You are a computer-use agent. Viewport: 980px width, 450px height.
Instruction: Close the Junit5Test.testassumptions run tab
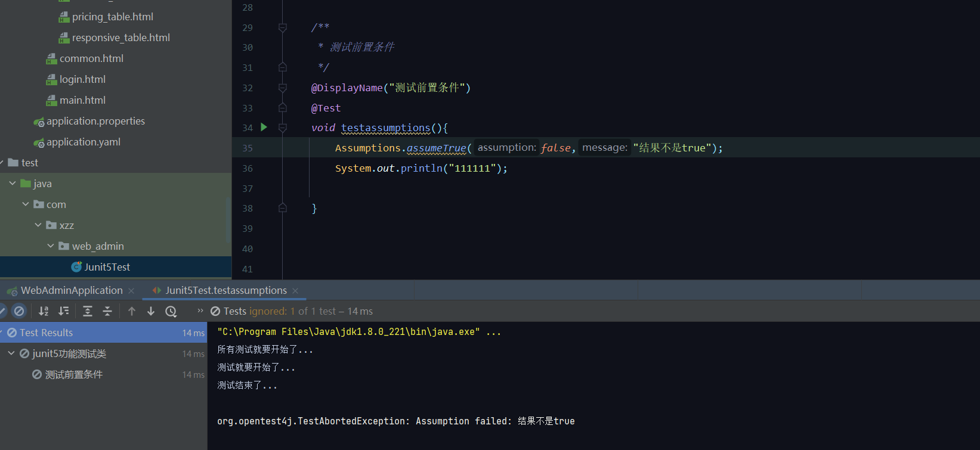click(x=295, y=291)
